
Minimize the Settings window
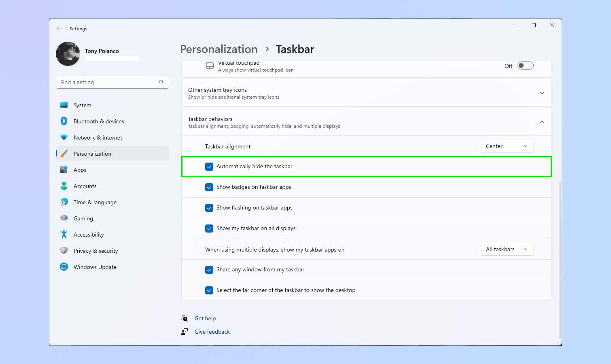(515, 25)
